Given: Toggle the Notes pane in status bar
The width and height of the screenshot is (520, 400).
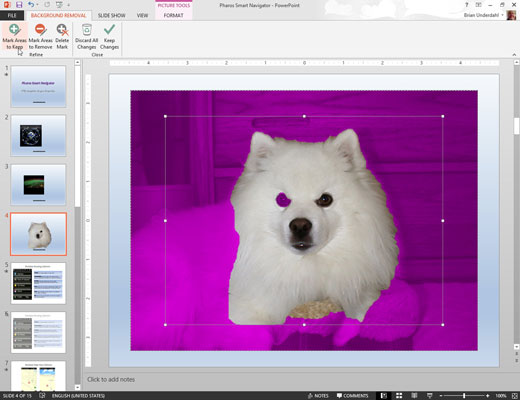Looking at the screenshot, I should coord(318,396).
